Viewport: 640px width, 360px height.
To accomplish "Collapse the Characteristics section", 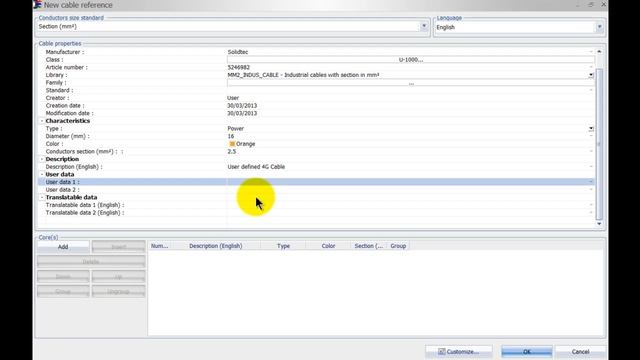I will tap(42, 121).
